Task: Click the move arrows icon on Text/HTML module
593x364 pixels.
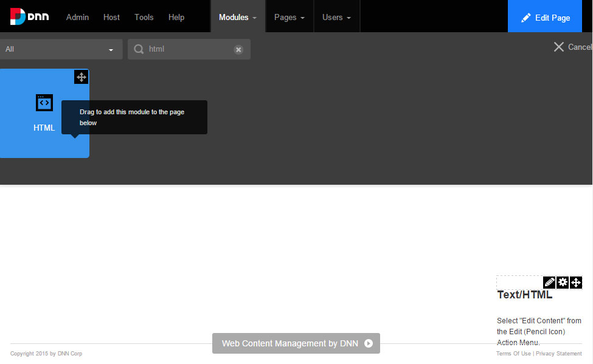Action: [576, 283]
